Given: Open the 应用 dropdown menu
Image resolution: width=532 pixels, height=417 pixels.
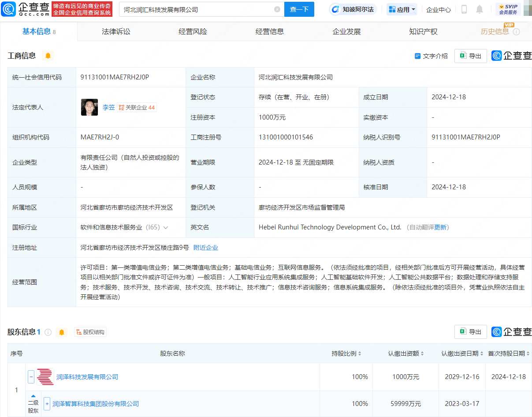Looking at the screenshot, I should [402, 9].
